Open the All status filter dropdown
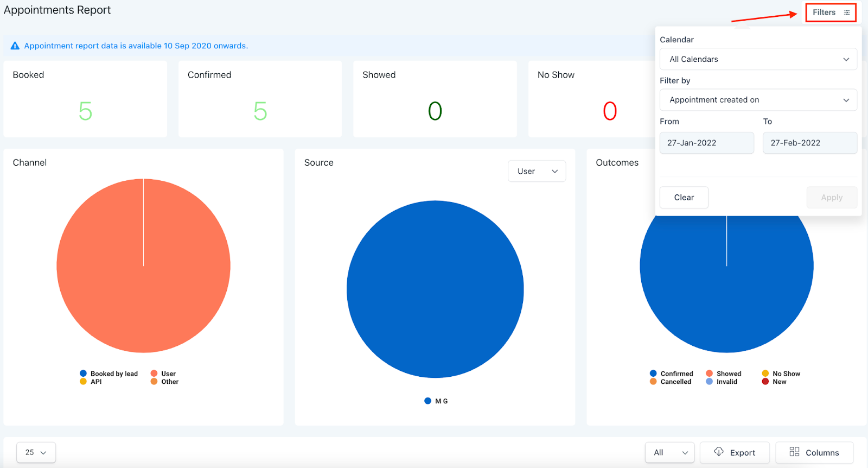 (669, 452)
